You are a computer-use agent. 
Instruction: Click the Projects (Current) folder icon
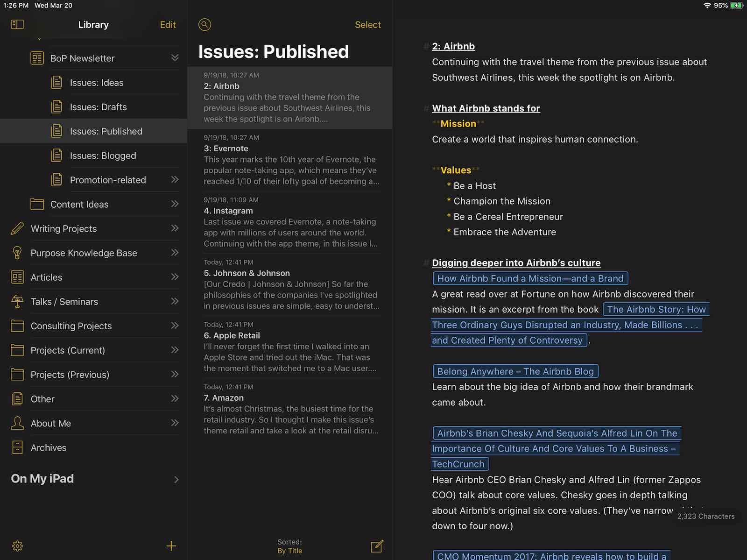tap(17, 350)
